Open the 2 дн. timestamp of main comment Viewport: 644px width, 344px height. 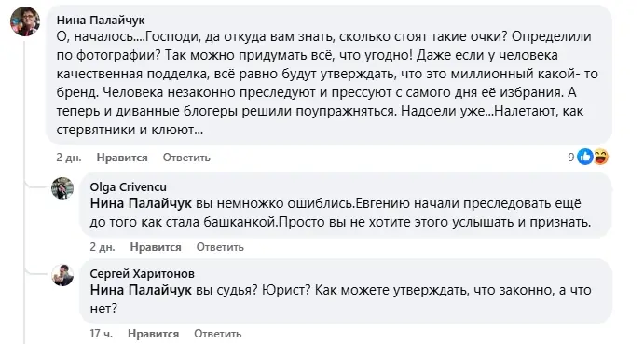(x=69, y=158)
